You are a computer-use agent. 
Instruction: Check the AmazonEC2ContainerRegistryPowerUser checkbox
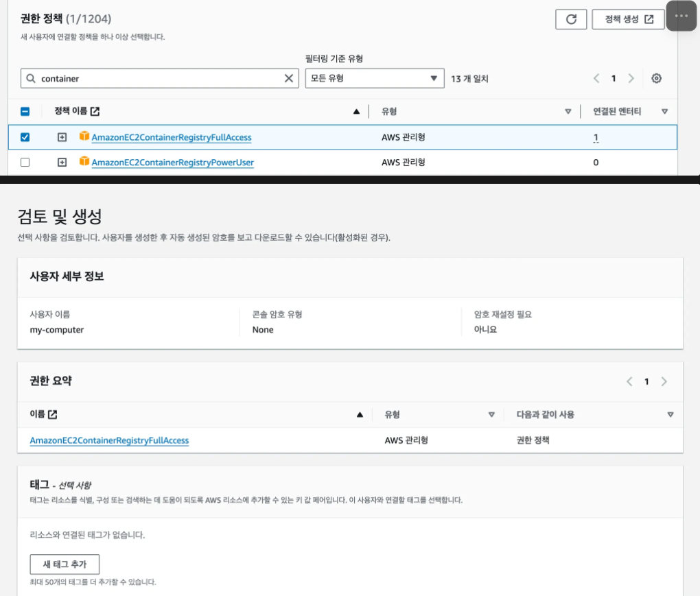[x=25, y=163]
